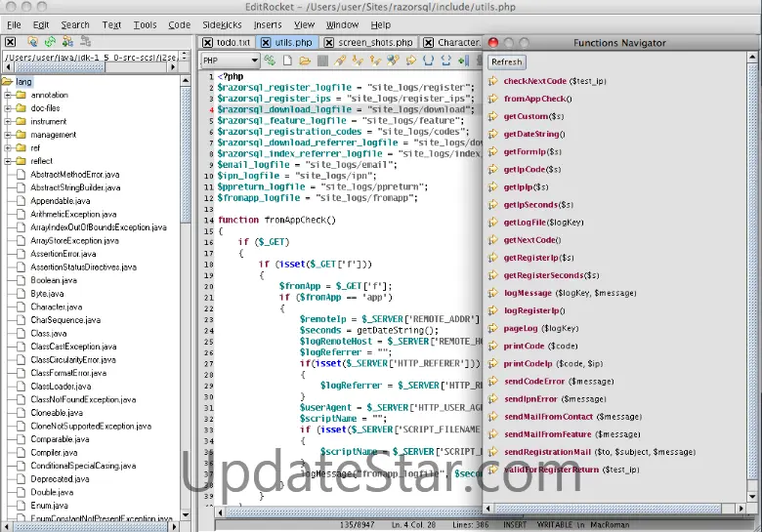Open the PHP language dropdown
The height and width of the screenshot is (532, 762).
[x=231, y=61]
